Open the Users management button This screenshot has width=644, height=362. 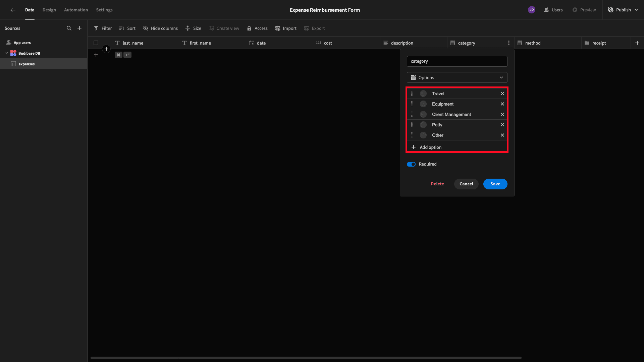pyautogui.click(x=553, y=10)
